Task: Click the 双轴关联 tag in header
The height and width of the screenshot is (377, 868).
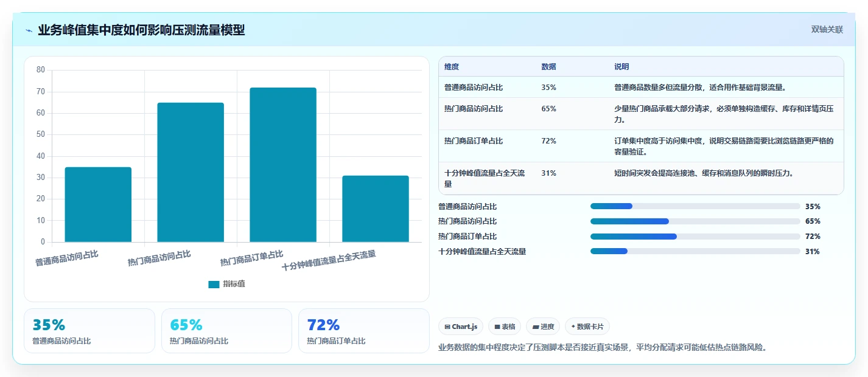Action: (827, 30)
